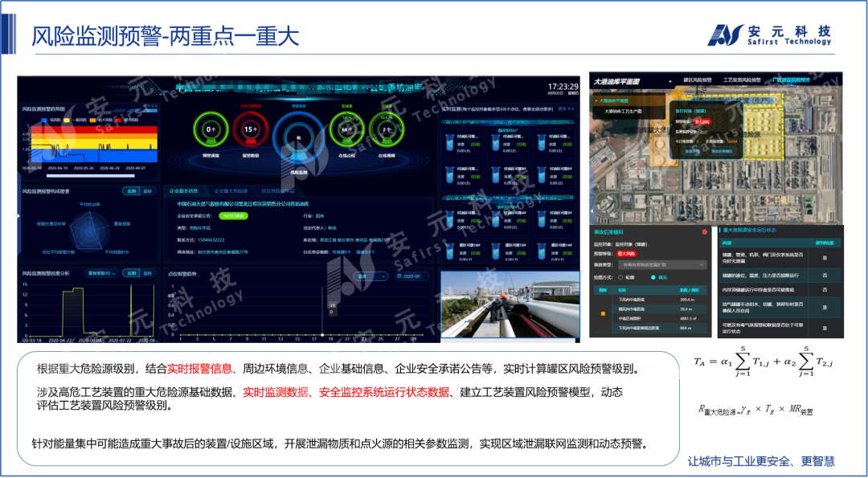Select the central blue 风险监测 ring gauge
Screen dimensions: 868x478
click(299, 138)
